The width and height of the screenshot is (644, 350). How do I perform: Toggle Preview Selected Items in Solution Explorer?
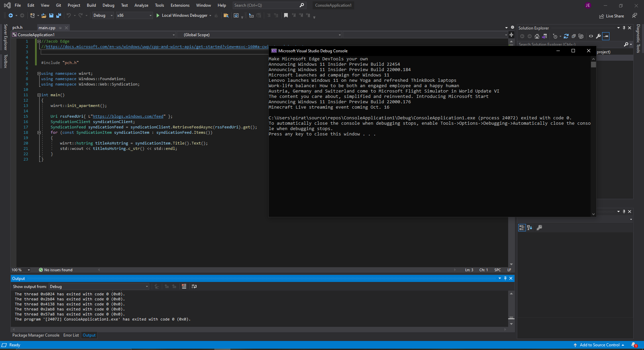click(x=606, y=37)
